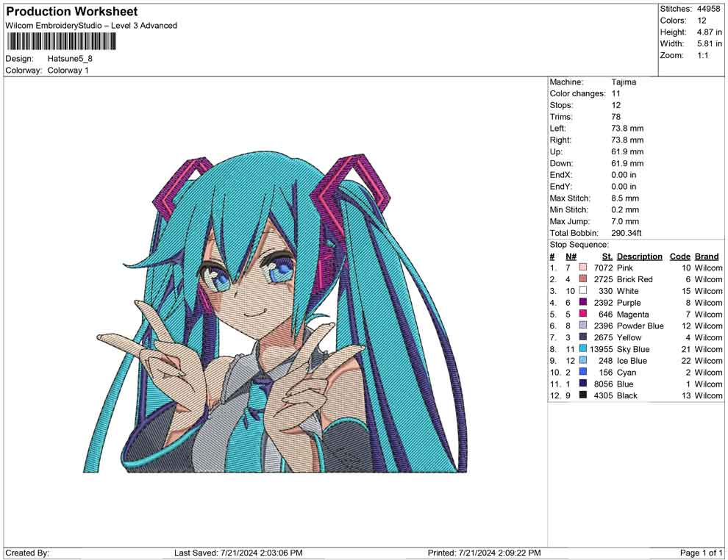Click the Stop Sequence heading
Screen dimensions: 728x560
coord(579,245)
